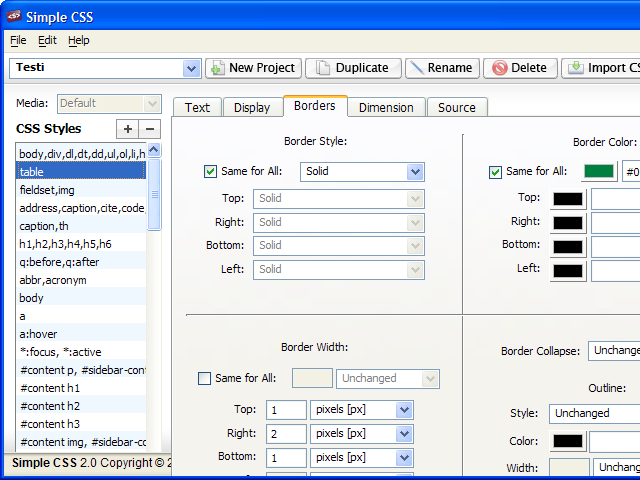The image size is (640, 480).
Task: Click the Left border color swatch
Action: (x=568, y=271)
